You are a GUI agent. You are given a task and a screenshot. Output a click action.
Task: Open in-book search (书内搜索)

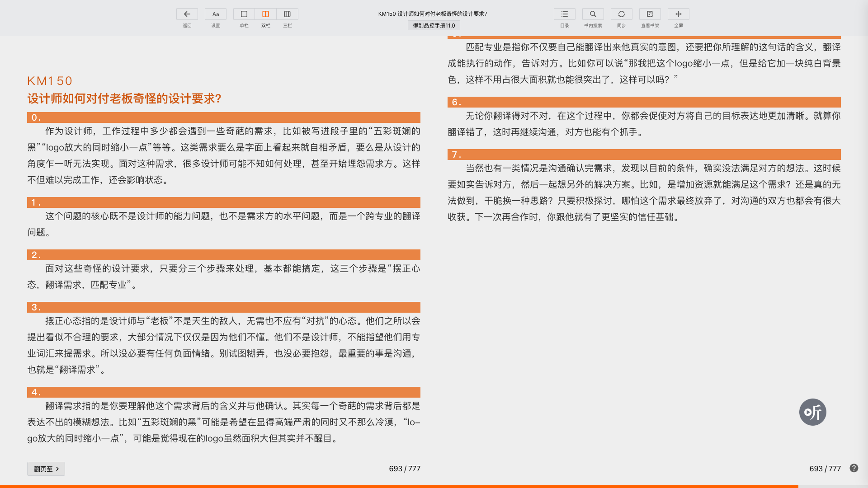(593, 14)
